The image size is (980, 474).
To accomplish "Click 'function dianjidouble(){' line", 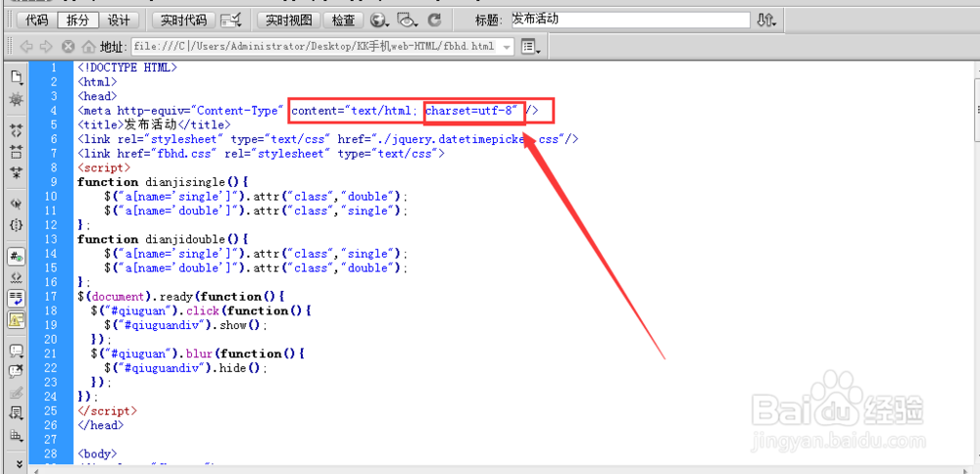I will [x=163, y=239].
